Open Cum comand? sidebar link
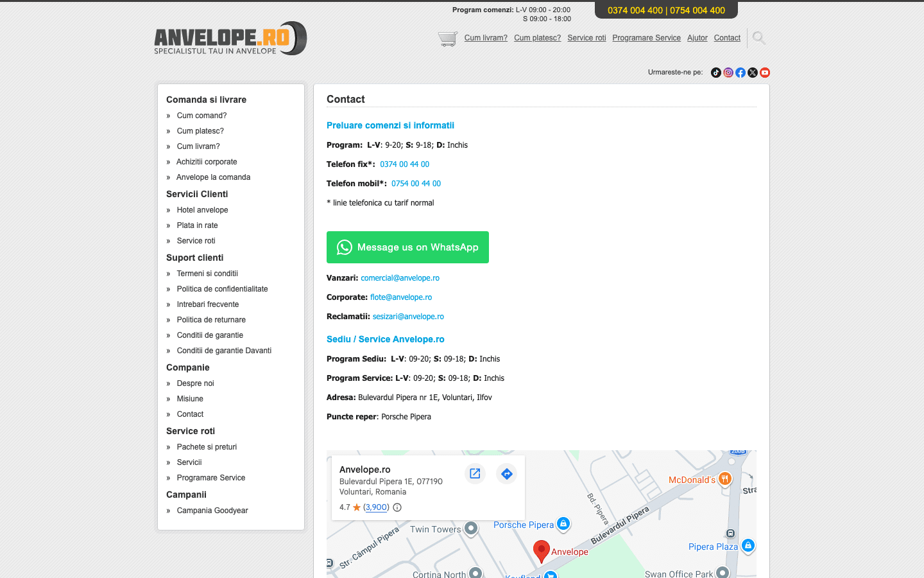Image resolution: width=924 pixels, height=578 pixels. [201, 116]
